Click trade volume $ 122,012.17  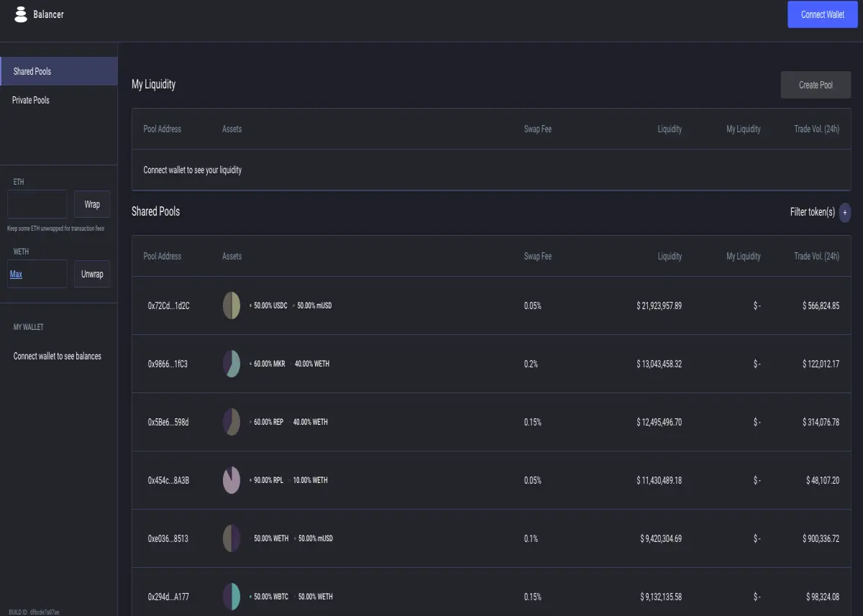tap(821, 364)
